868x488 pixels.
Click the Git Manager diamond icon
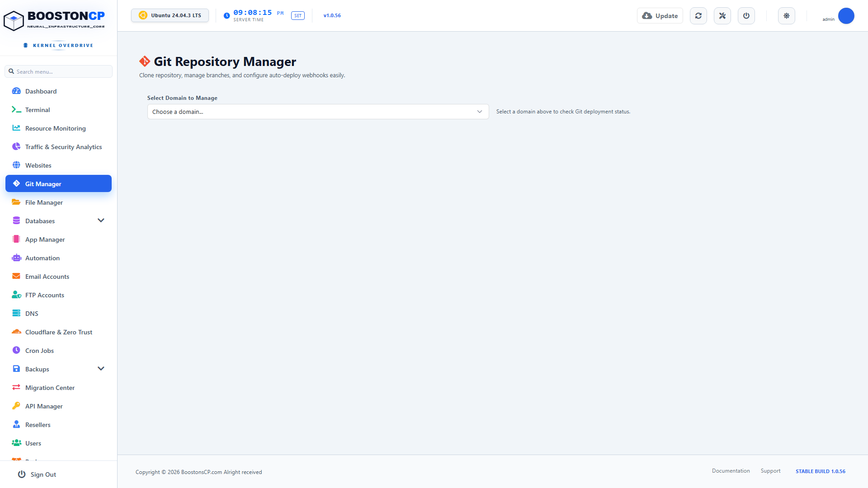[16, 183]
